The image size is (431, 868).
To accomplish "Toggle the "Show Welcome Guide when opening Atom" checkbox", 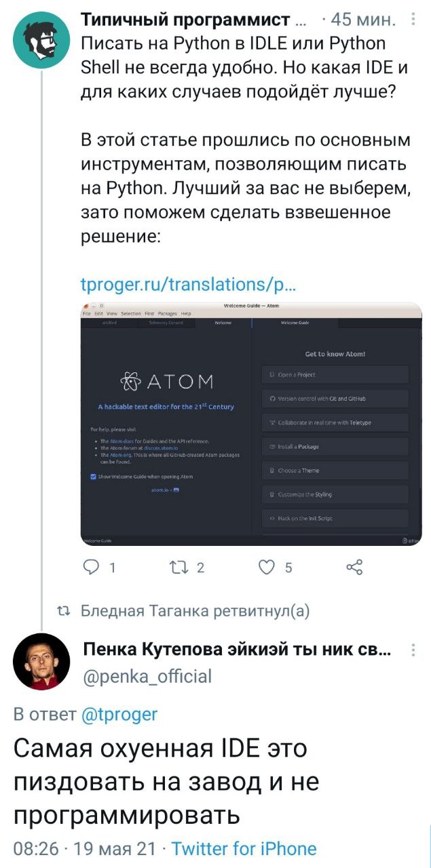I will 94,477.
